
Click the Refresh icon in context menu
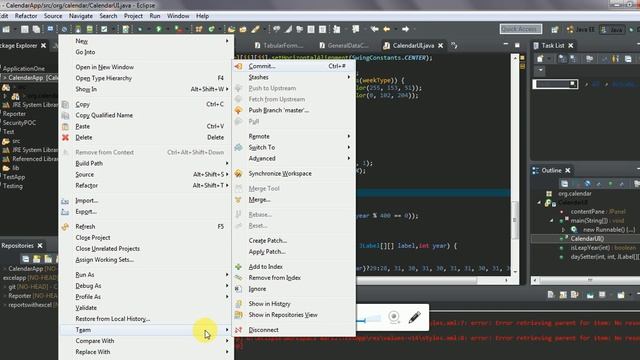click(x=65, y=227)
